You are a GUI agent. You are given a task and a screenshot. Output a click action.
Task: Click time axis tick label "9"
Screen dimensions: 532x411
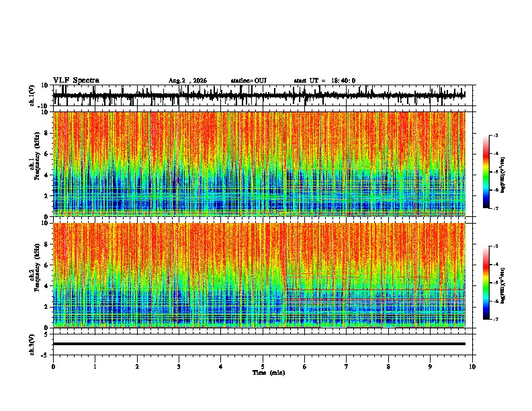coord(430,367)
